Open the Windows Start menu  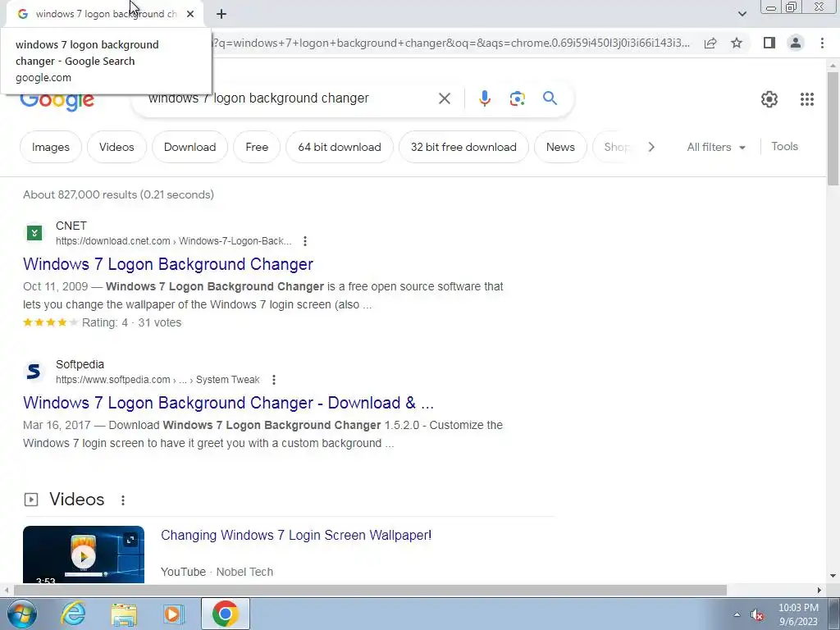point(21,614)
